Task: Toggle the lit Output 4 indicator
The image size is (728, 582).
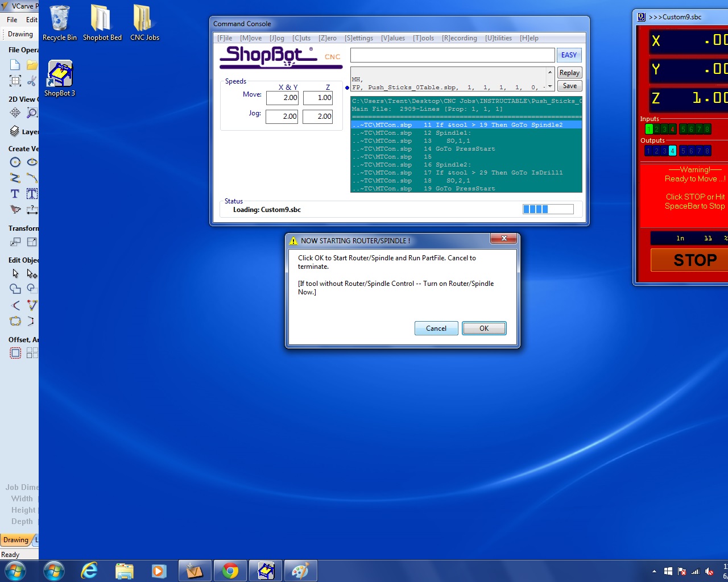Action: (672, 151)
